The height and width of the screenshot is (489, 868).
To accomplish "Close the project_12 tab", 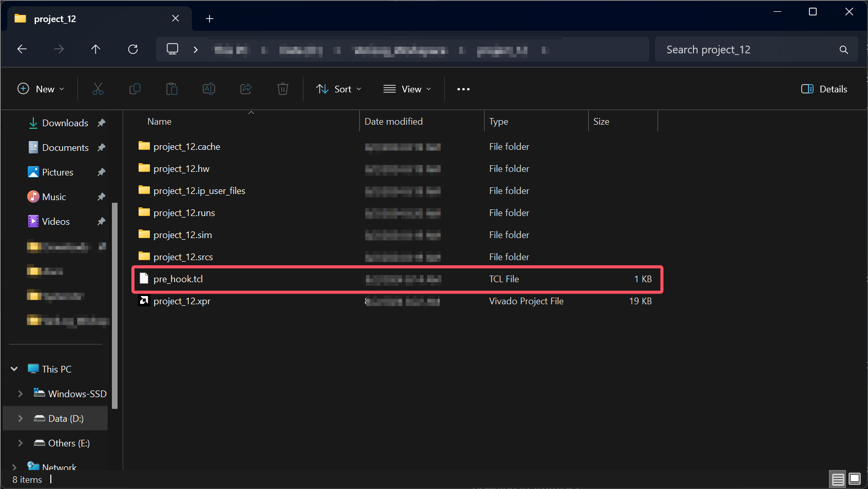I will (x=176, y=18).
